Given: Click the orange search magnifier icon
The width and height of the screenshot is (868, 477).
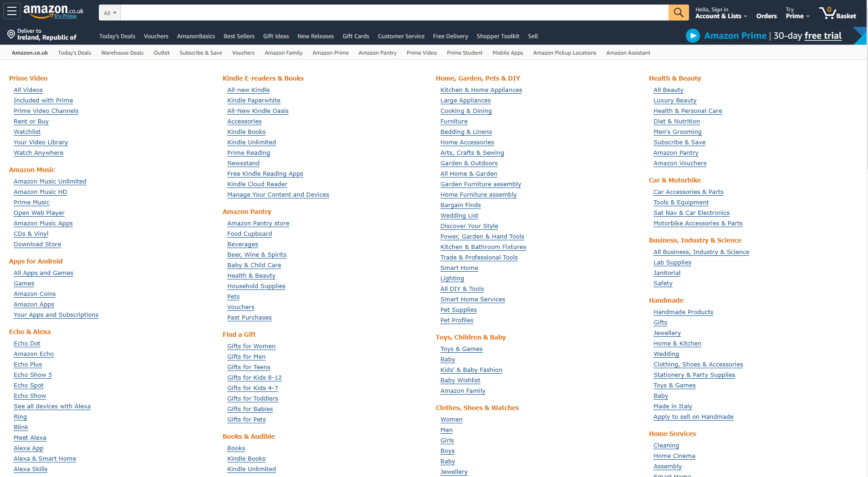Looking at the screenshot, I should tap(678, 12).
